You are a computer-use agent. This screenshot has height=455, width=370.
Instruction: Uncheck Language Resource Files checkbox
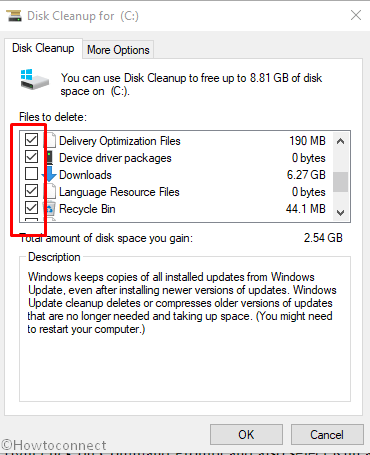(31, 191)
